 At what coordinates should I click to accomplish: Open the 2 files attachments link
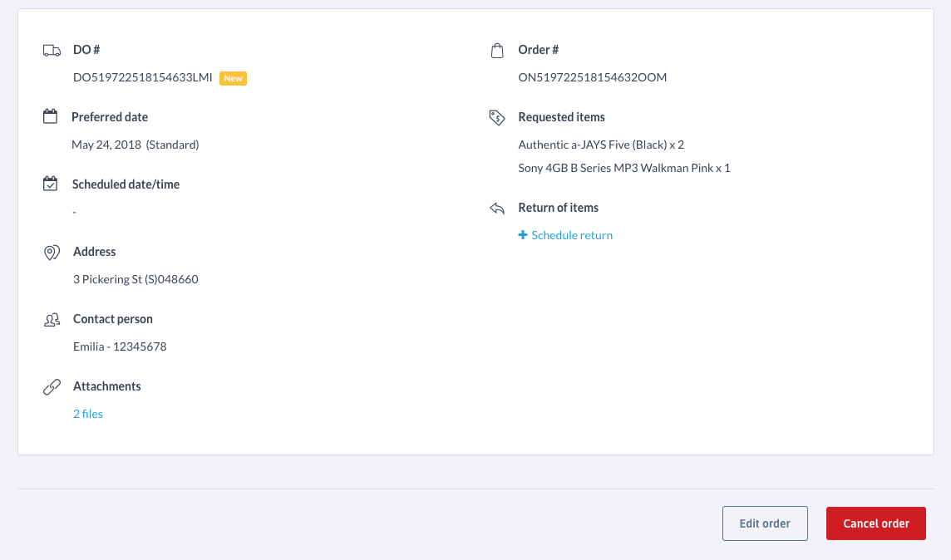[x=88, y=414]
